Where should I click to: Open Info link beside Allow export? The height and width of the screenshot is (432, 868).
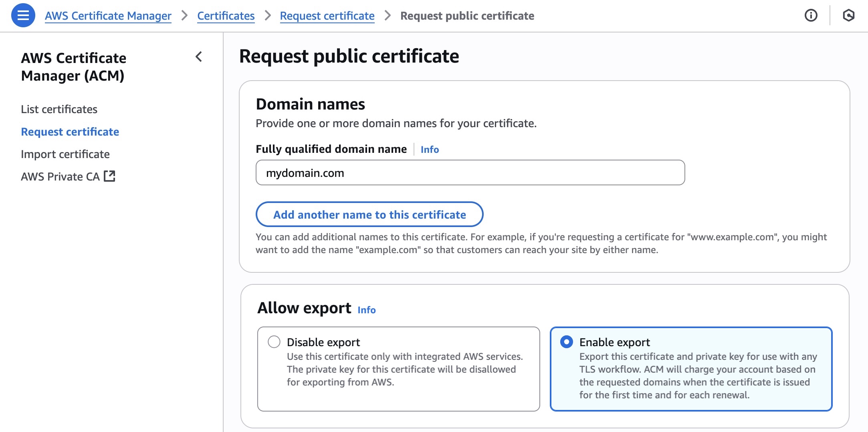coord(367,310)
